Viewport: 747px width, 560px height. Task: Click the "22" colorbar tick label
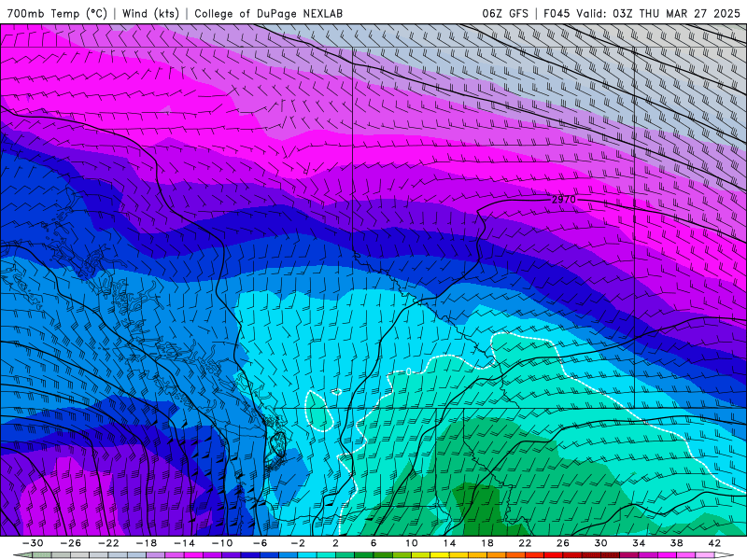[x=525, y=543]
